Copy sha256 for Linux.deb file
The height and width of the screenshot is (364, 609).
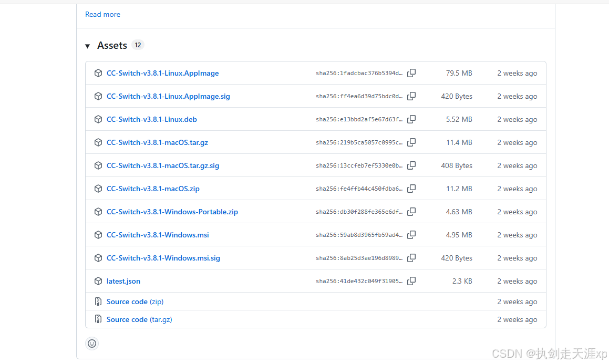[x=411, y=119]
